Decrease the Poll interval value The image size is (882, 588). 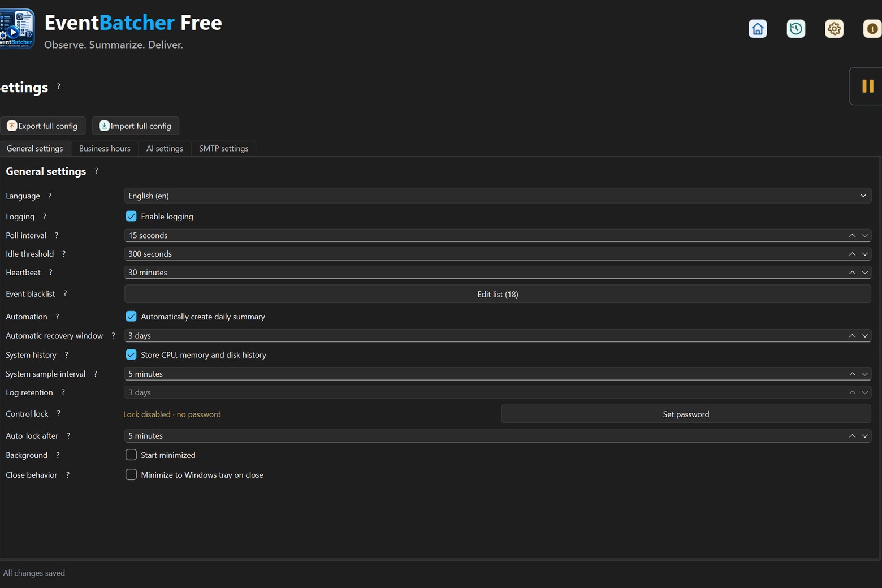pyautogui.click(x=864, y=235)
